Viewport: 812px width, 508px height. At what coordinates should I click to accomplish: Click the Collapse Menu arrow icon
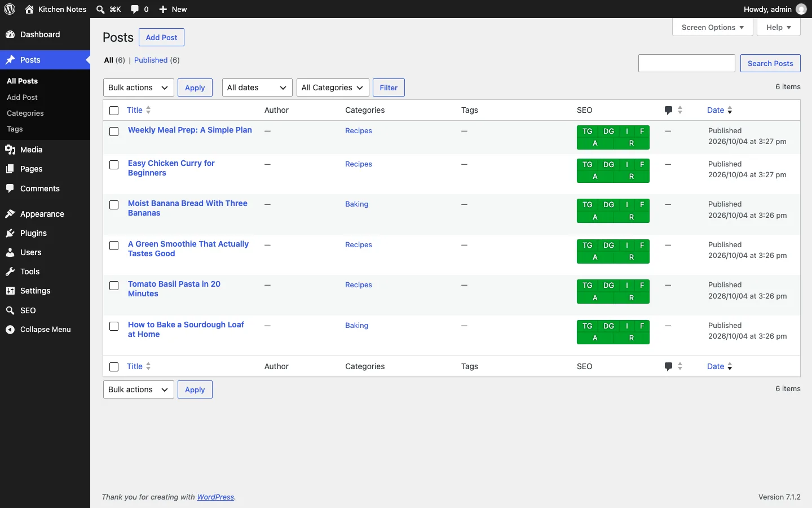coord(10,330)
